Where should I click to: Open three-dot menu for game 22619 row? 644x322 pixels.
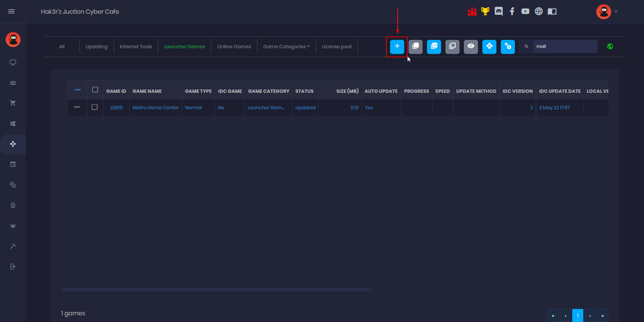coord(77,107)
